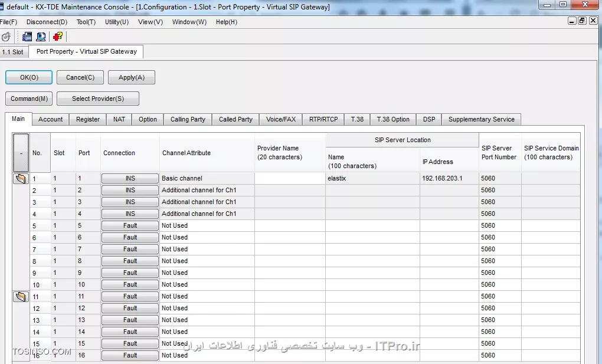The height and width of the screenshot is (364, 602).
Task: Click the Provider Name column header
Action: coord(290,153)
